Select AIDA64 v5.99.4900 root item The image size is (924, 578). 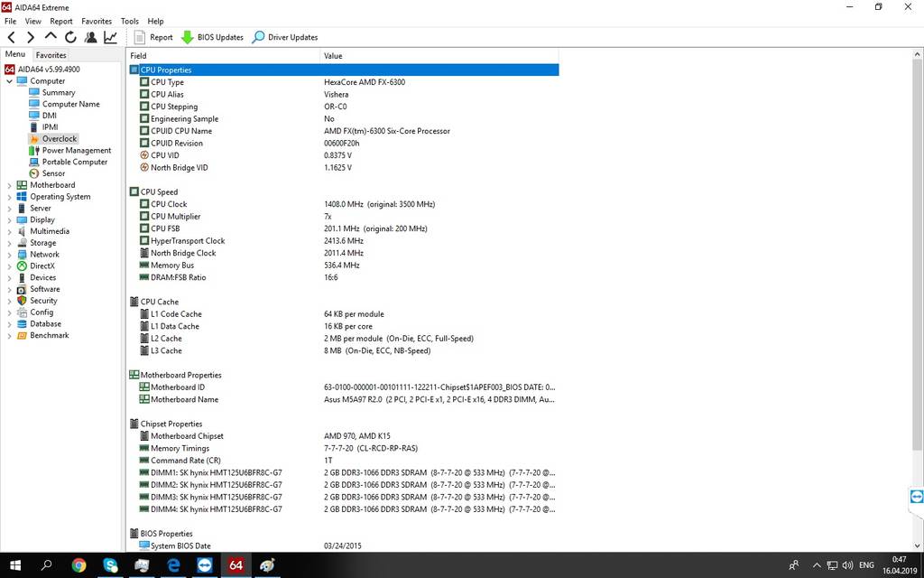(42, 69)
